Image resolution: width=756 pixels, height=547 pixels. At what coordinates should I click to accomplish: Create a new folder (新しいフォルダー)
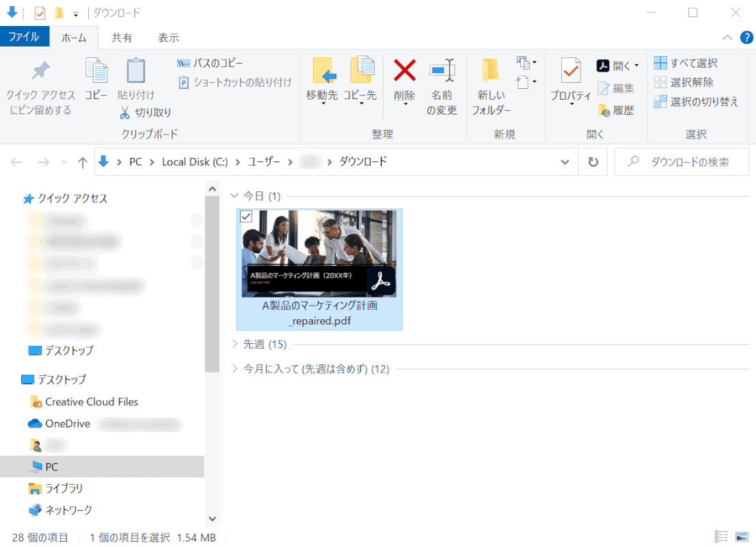coord(491,88)
